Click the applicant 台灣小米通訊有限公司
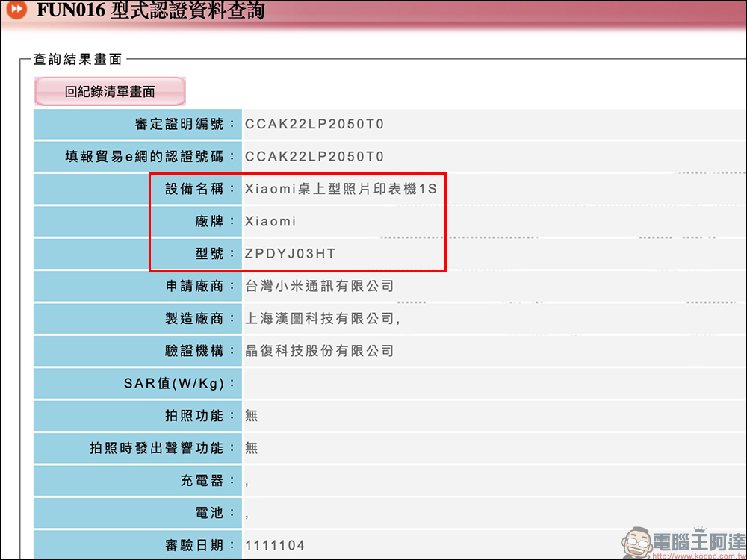Viewport: 747px width, 560px height. click(x=320, y=286)
